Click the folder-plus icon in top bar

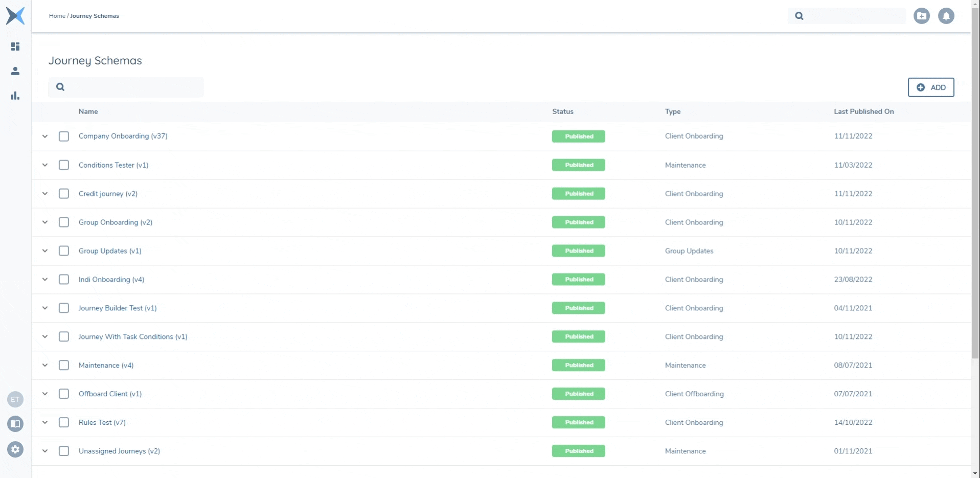tap(921, 16)
